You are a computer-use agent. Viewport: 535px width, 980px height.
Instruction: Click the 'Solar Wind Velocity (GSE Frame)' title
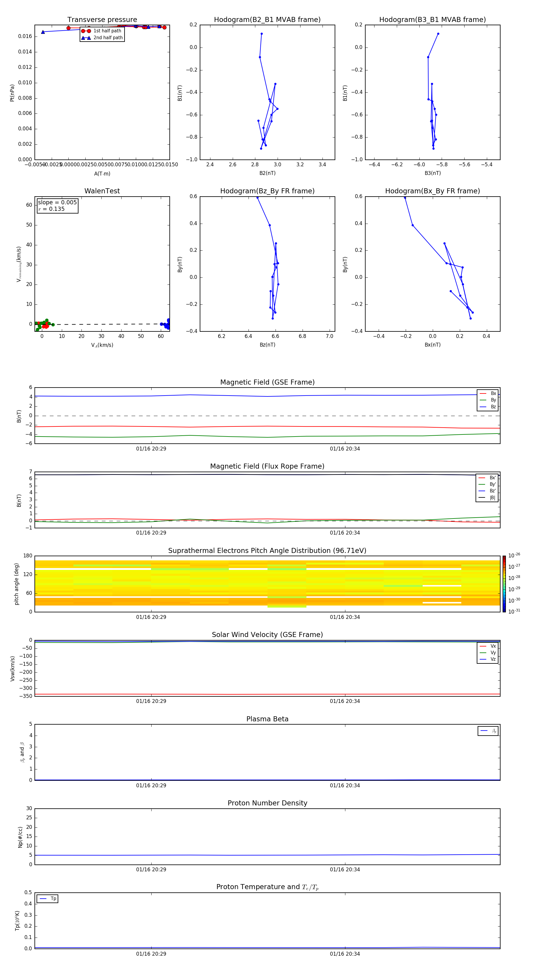click(x=267, y=635)
